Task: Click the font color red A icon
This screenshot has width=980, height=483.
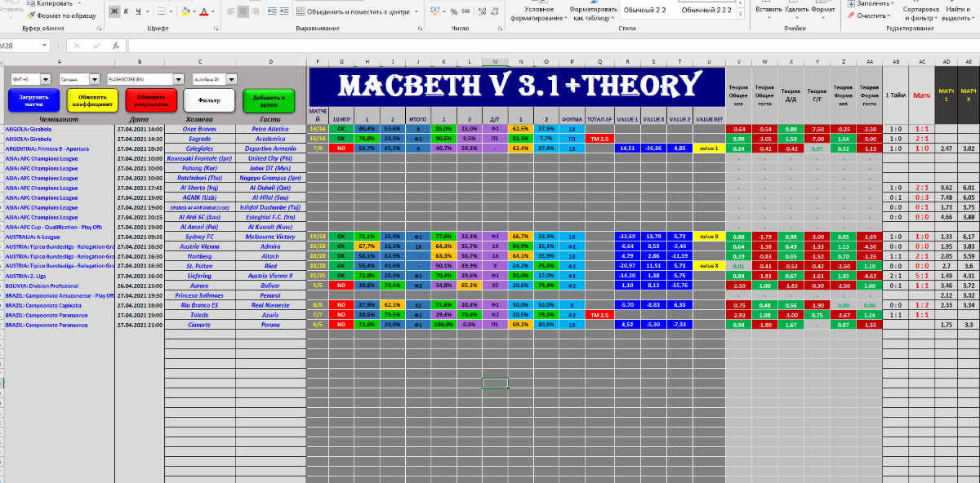Action: (x=205, y=12)
